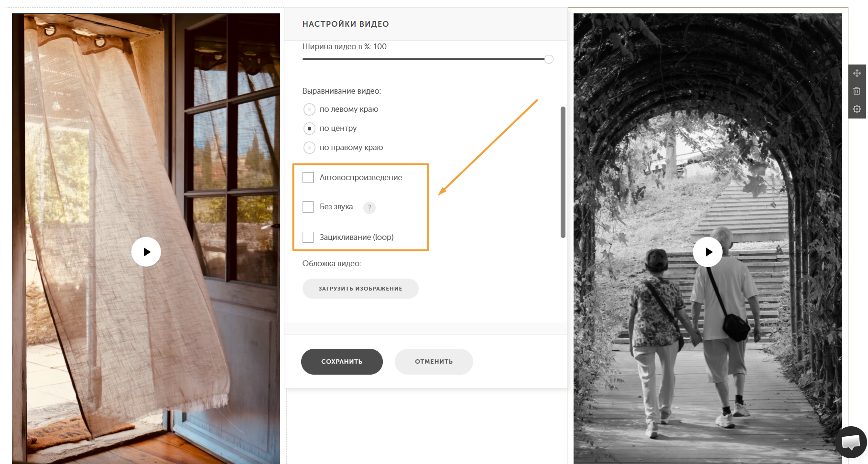The width and height of the screenshot is (868, 464).
Task: Cancel changes with ОТМЕНИТЬ button
Action: pyautogui.click(x=434, y=362)
